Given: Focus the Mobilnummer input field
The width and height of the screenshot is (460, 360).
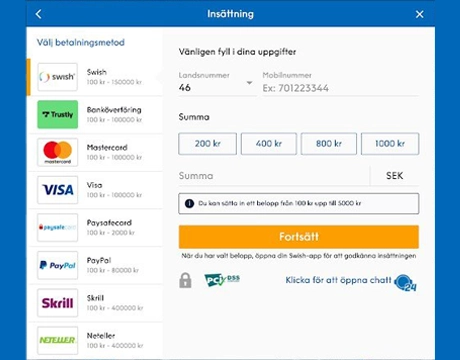Looking at the screenshot, I should coord(340,88).
